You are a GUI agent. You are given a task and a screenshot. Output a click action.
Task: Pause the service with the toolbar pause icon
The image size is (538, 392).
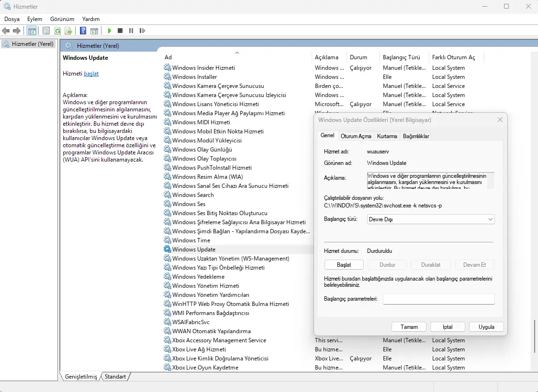pyautogui.click(x=131, y=31)
